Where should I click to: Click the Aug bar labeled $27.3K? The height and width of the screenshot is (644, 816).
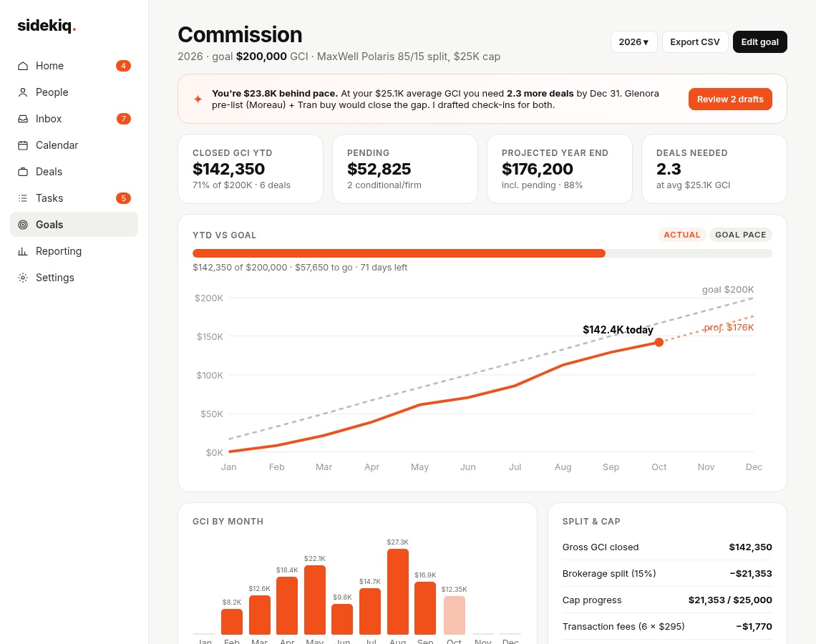(x=397, y=592)
